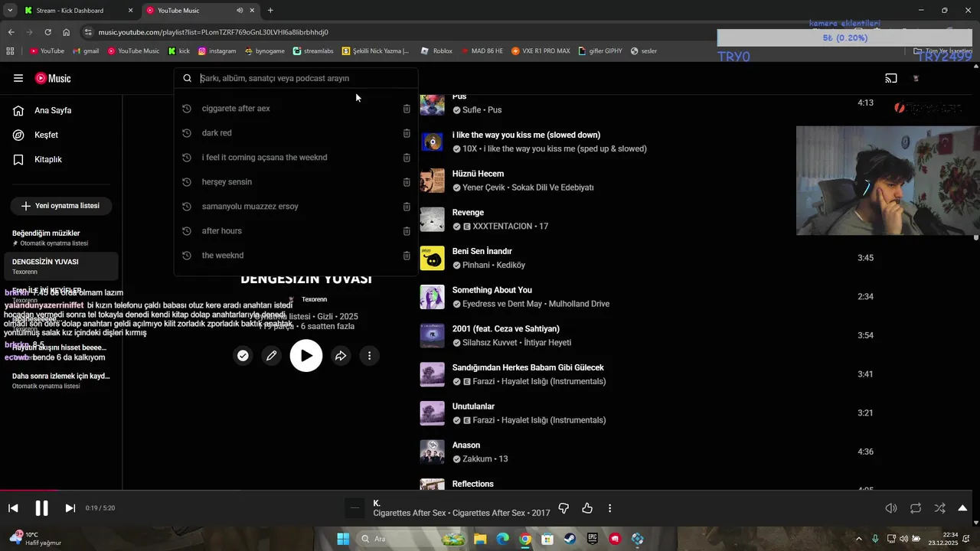The height and width of the screenshot is (551, 980).
Task: Open the Keşfet page
Action: [36, 135]
